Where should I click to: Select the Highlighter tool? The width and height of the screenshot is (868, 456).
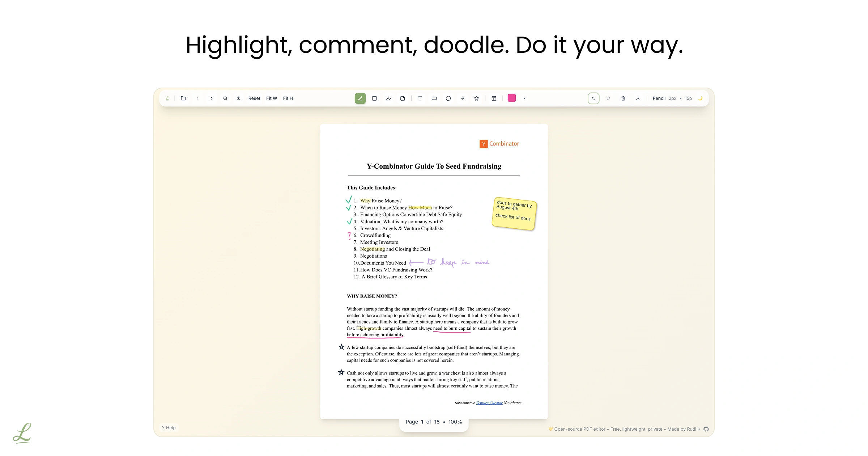388,98
